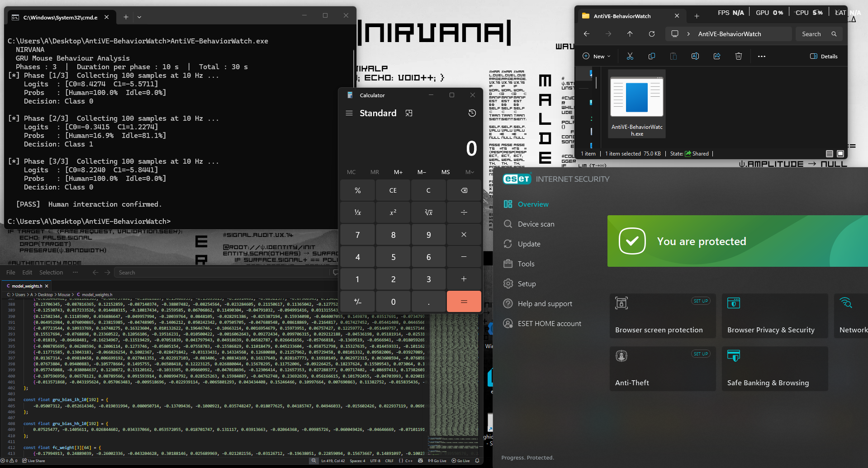Screen dimensions: 868x468
Task: Select the model_weights.h editor tab
Action: [x=27, y=286]
